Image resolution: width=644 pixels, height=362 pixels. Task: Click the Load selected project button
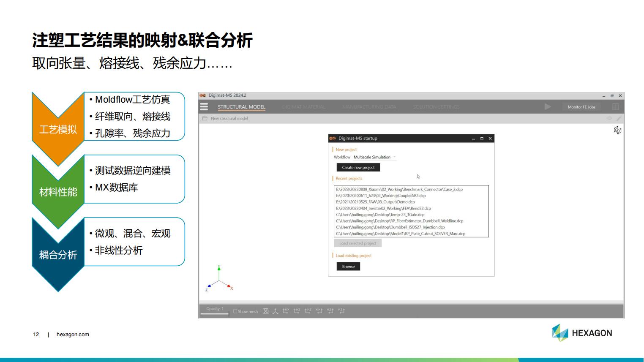pyautogui.click(x=357, y=243)
